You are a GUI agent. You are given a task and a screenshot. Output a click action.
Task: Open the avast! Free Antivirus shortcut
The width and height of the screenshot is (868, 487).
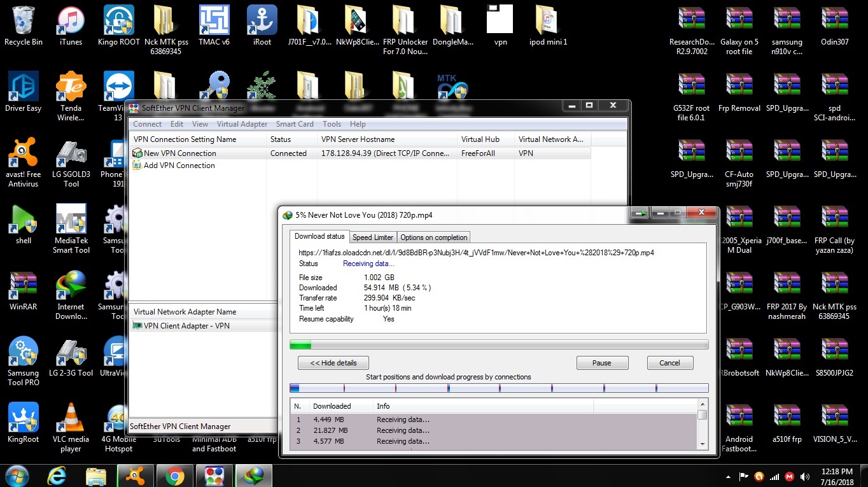pos(24,162)
